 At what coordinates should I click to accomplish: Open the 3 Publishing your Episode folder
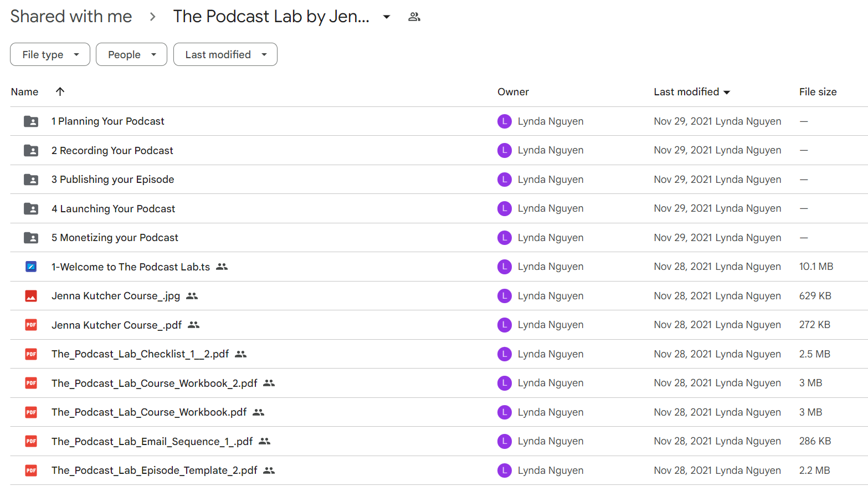pos(113,180)
